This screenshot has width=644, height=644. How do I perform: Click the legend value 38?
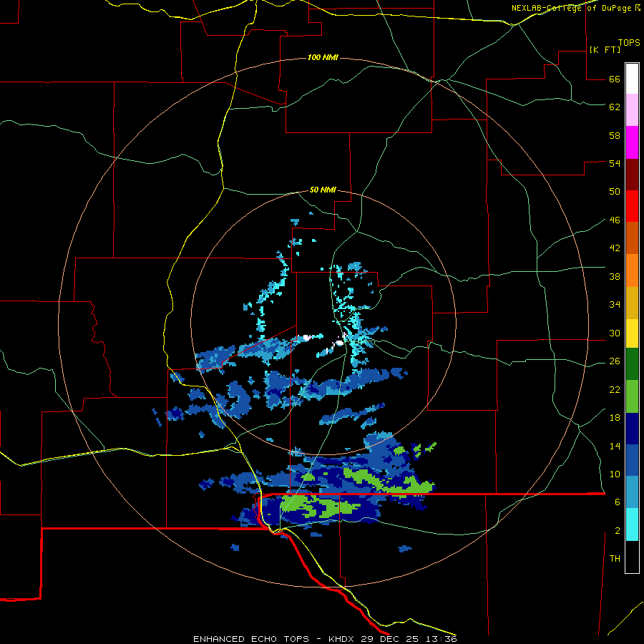coord(615,276)
